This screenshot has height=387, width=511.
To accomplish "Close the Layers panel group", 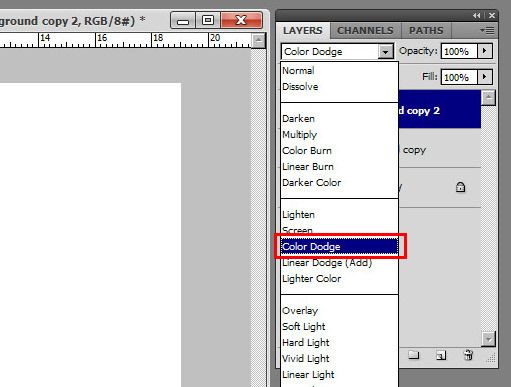I will point(492,15).
